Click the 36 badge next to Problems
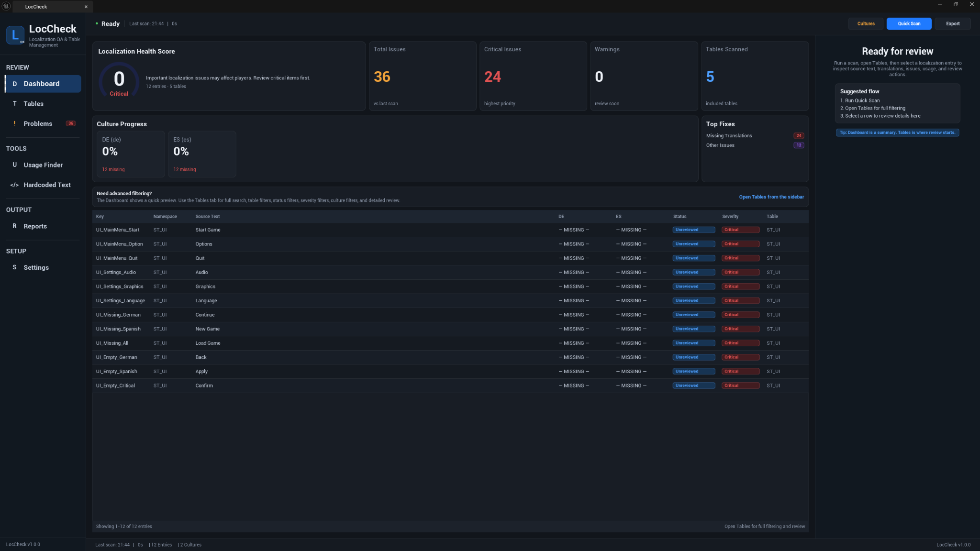980x551 pixels. (71, 123)
